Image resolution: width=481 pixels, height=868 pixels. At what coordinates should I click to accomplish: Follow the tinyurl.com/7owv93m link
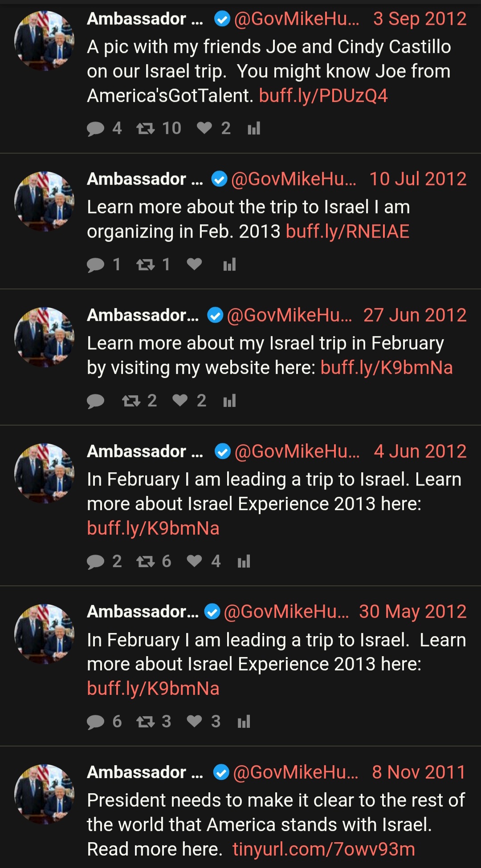tap(324, 849)
